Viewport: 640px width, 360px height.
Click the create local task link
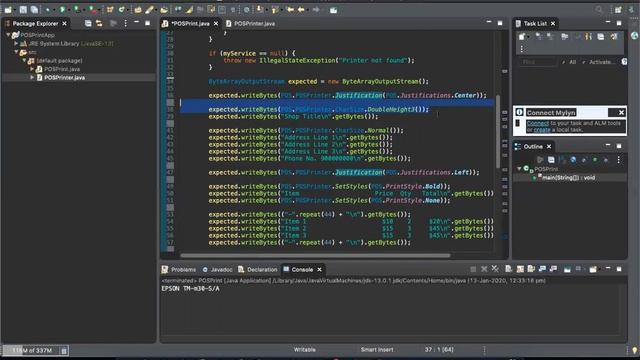point(542,130)
